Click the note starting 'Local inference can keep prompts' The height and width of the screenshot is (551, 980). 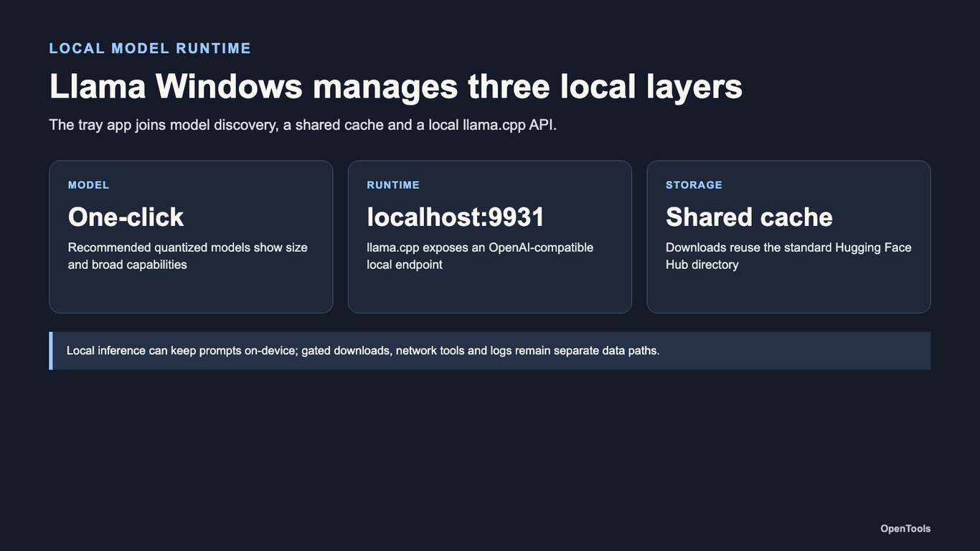pyautogui.click(x=363, y=351)
